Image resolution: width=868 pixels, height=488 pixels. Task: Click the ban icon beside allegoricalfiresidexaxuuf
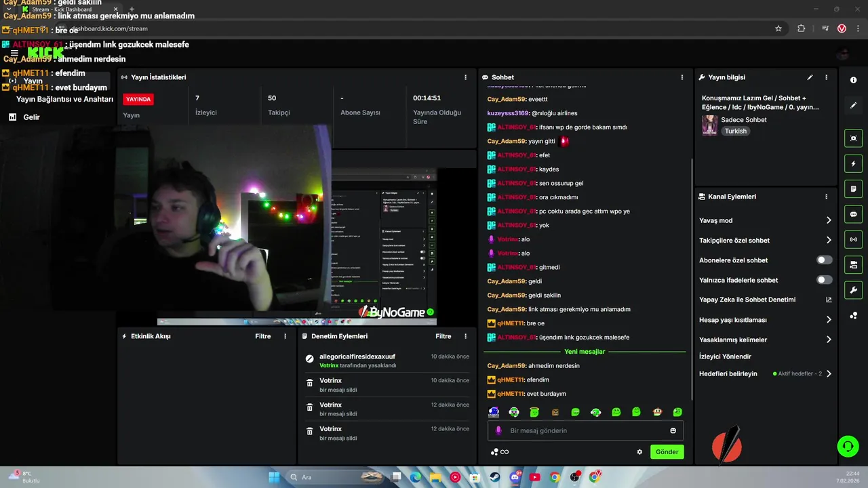[310, 359]
